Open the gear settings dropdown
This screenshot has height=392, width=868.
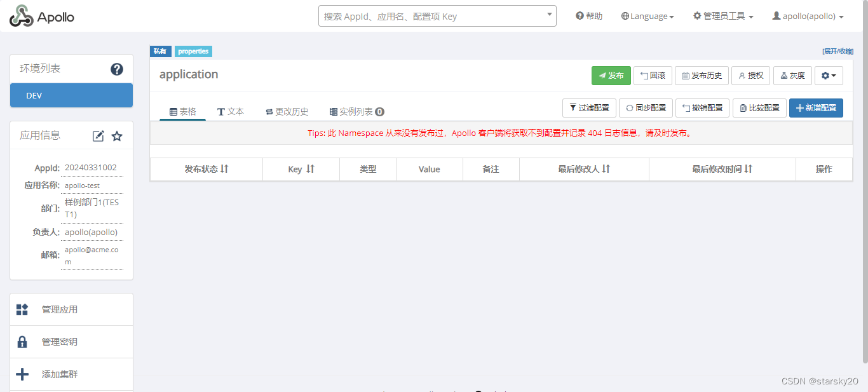click(x=829, y=75)
